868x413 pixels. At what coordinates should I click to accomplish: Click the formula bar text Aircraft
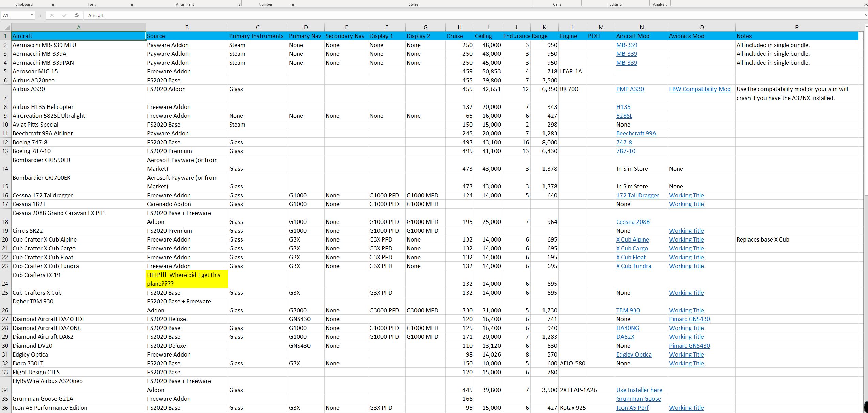click(96, 15)
